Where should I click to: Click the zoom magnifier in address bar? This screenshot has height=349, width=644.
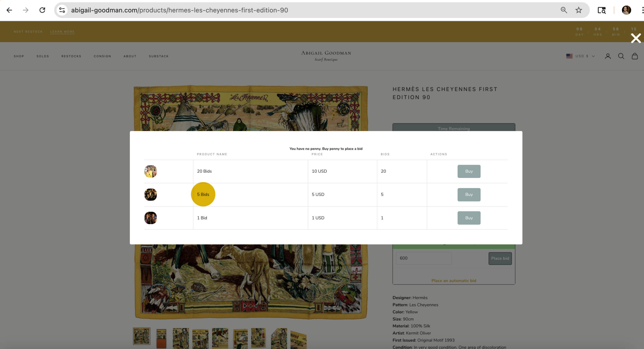click(x=564, y=10)
